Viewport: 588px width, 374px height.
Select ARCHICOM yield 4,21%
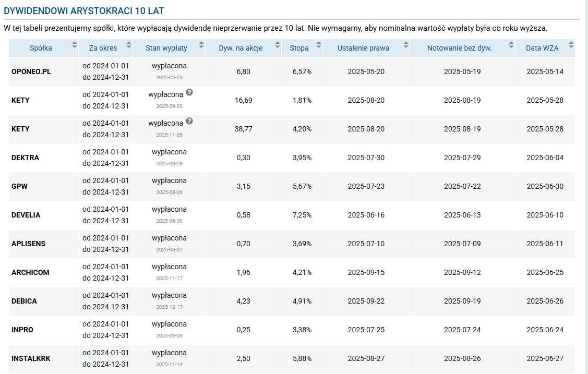click(302, 272)
